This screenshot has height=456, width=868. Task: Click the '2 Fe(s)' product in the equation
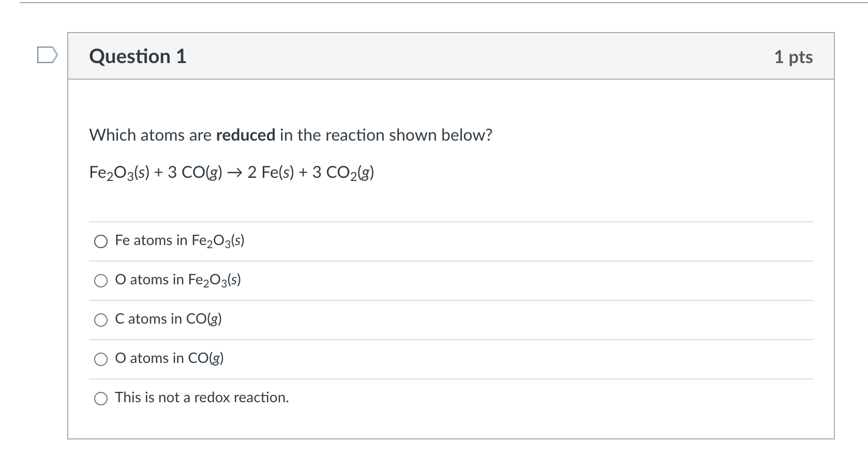(270, 173)
